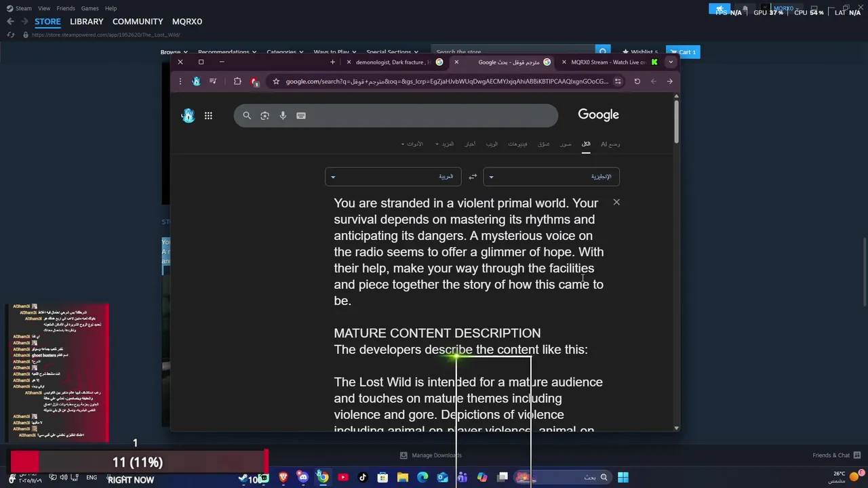Open Discord from the taskbar
The width and height of the screenshot is (868, 488).
[x=303, y=477]
